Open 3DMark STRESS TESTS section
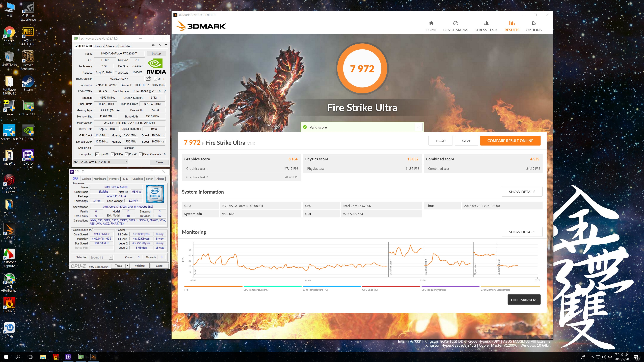The image size is (644, 362). click(x=486, y=26)
